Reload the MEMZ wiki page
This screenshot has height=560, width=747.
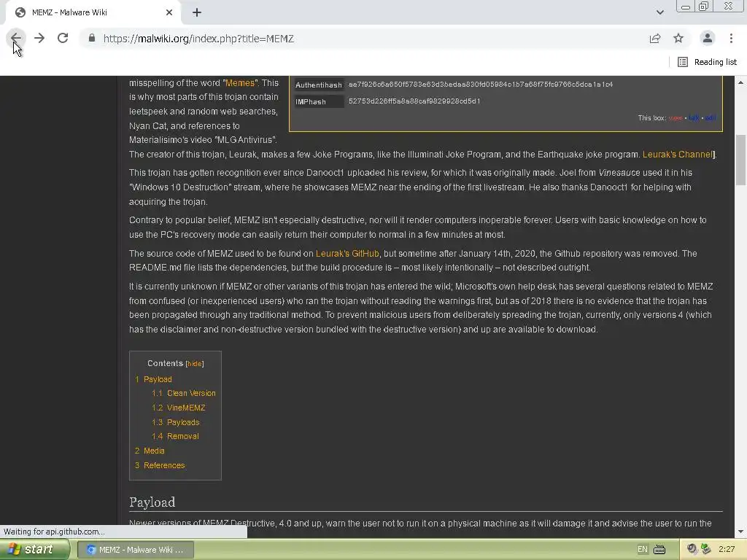(x=63, y=38)
